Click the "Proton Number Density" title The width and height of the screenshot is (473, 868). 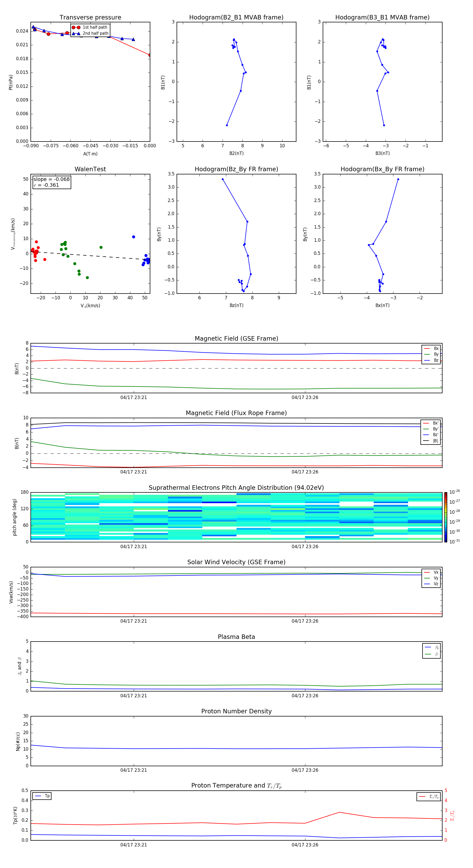point(236,711)
